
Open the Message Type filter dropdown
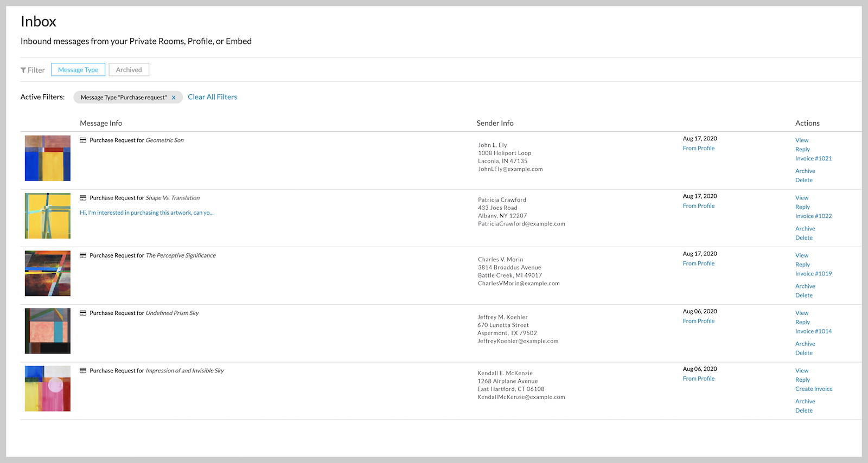[78, 70]
